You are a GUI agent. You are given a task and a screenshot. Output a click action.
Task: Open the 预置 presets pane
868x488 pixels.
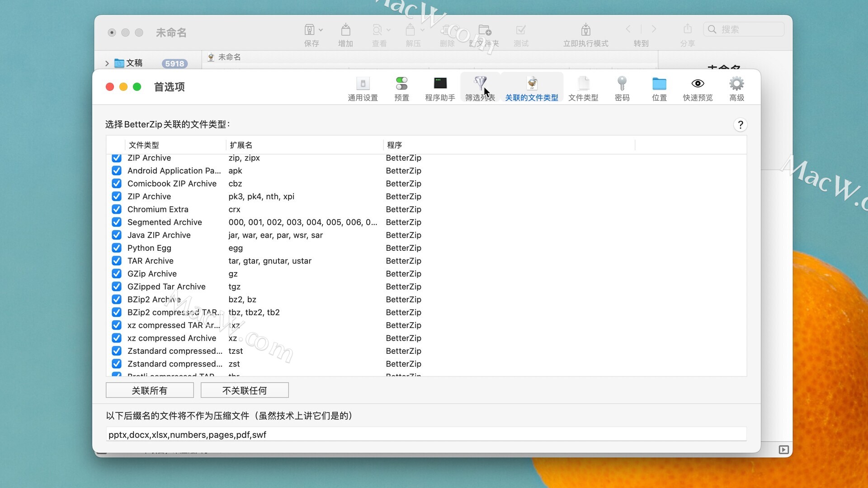(401, 88)
